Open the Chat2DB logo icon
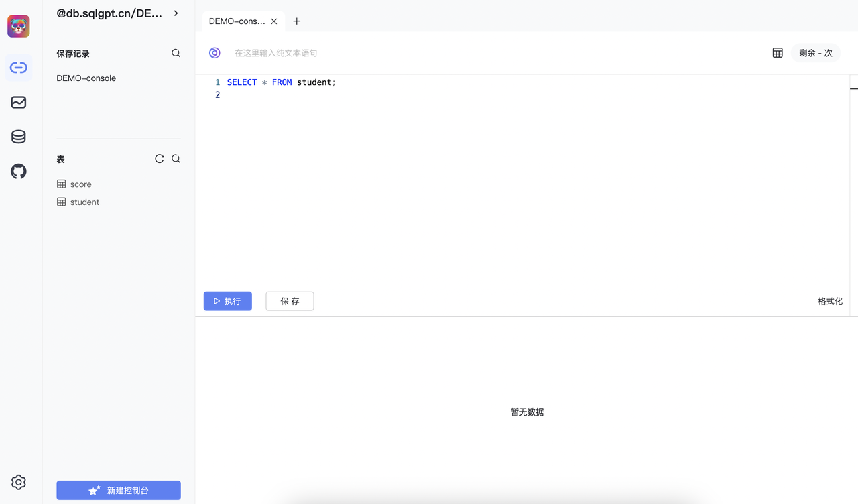 [19, 26]
